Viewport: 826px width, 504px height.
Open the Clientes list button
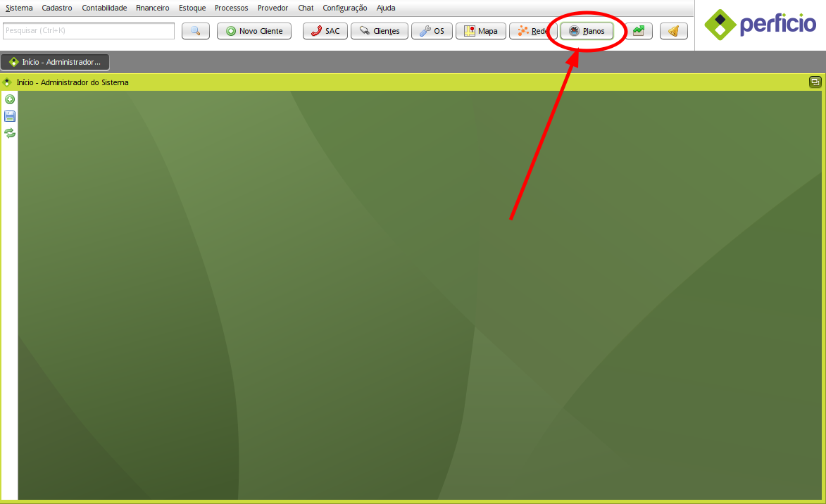[379, 31]
